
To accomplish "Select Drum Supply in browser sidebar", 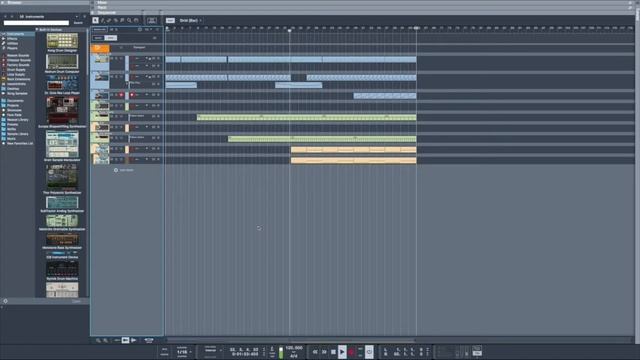I will [x=16, y=70].
